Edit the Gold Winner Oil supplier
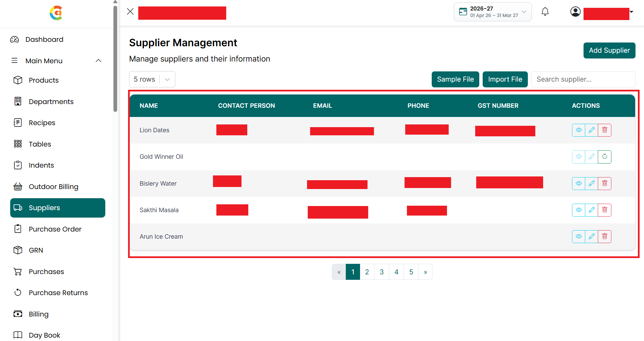Viewport: 644px width, 341px height. pyautogui.click(x=591, y=157)
